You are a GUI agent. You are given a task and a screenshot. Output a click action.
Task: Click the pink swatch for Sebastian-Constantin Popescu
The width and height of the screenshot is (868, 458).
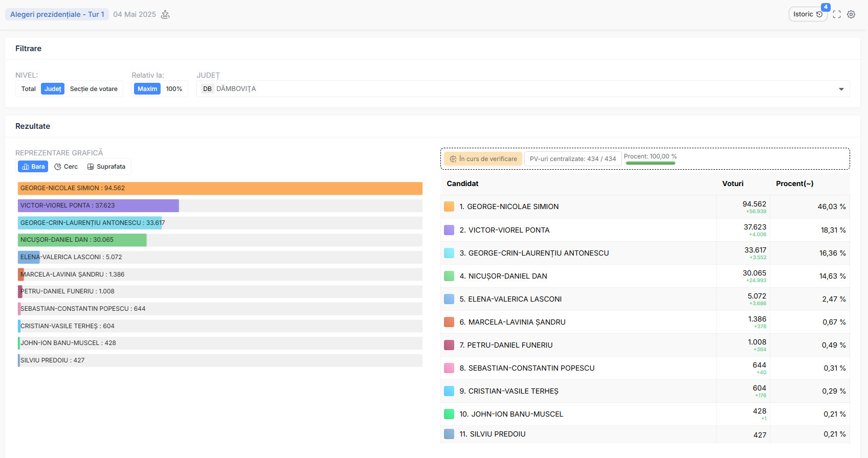tap(449, 368)
